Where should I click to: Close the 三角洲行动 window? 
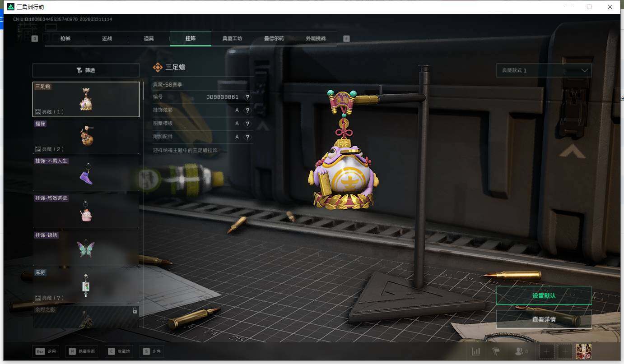[610, 7]
